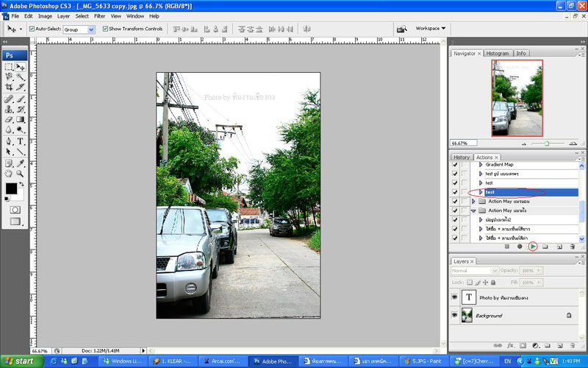The width and height of the screenshot is (588, 368).
Task: Select the Eraser tool
Action: pyautogui.click(x=9, y=119)
